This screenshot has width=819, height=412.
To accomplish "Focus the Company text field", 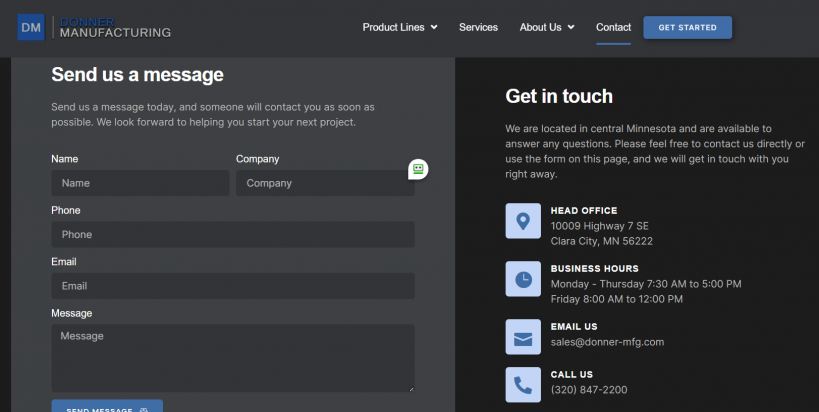I will pyautogui.click(x=325, y=183).
